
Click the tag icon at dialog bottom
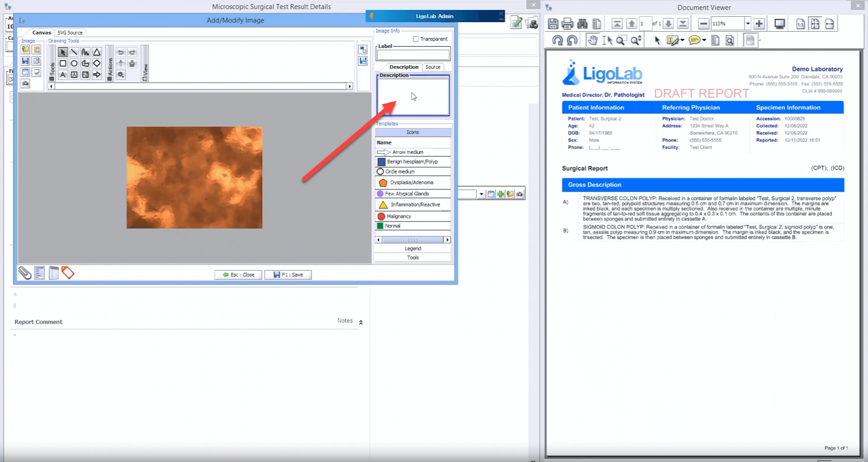pos(68,273)
